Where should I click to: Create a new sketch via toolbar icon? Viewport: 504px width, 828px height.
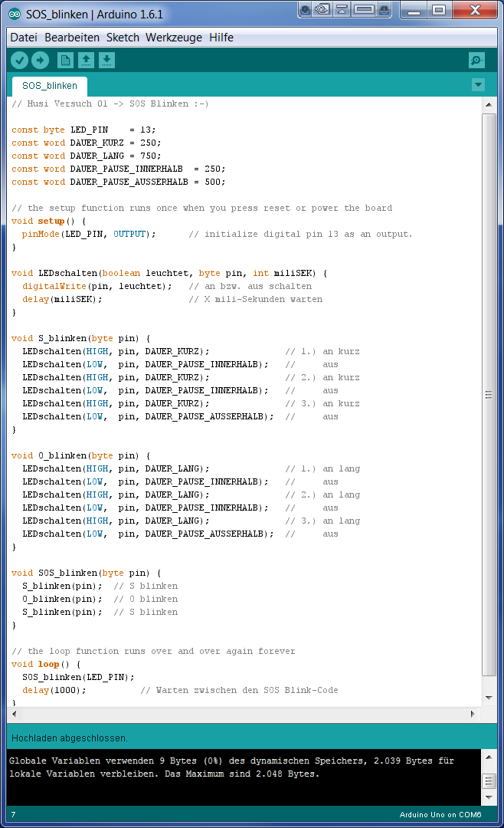tap(66, 60)
